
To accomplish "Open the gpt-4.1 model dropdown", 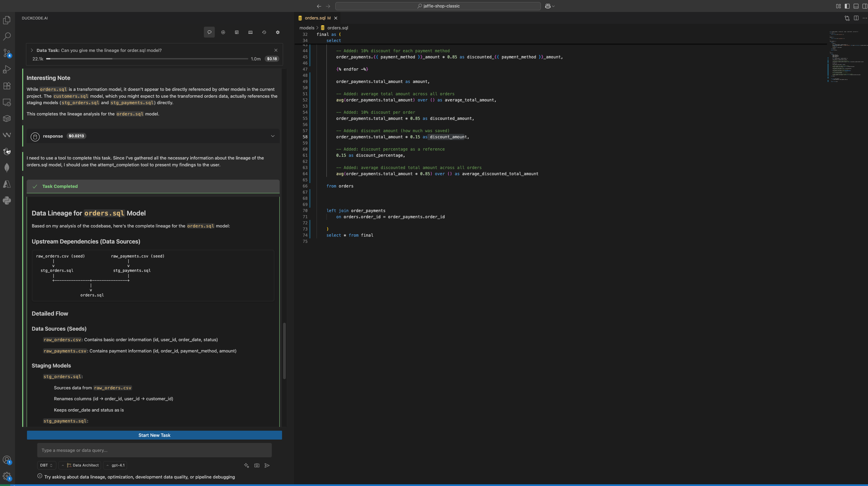I will click(115, 465).
